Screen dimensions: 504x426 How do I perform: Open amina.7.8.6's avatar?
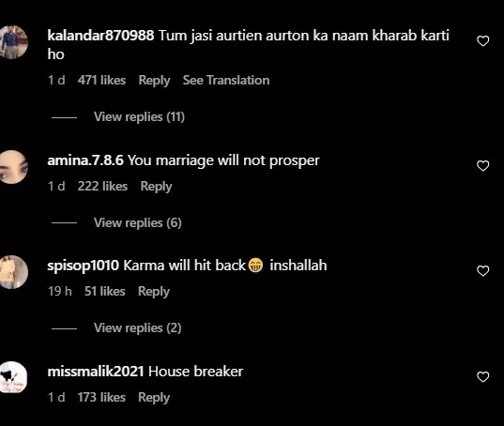pos(13,167)
